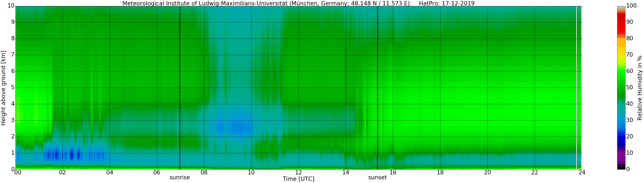Click height-axis tick label "4" km
Screen dimensions: 644x183
coord(13,104)
